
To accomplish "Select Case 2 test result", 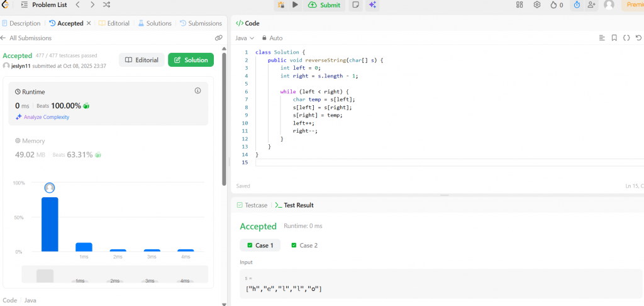I will 304,245.
